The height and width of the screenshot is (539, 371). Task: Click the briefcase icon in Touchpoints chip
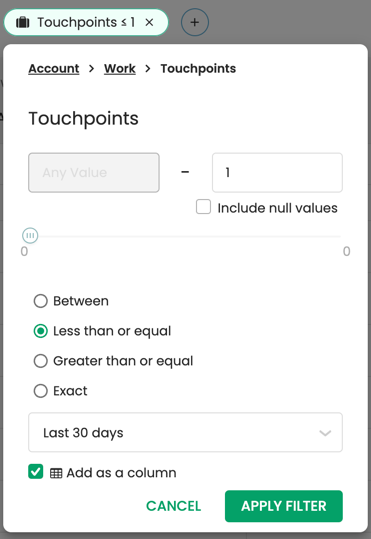[x=23, y=22]
